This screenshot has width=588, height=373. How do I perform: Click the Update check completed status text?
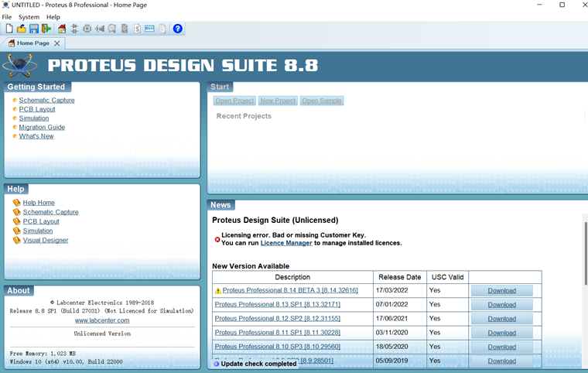tap(258, 364)
